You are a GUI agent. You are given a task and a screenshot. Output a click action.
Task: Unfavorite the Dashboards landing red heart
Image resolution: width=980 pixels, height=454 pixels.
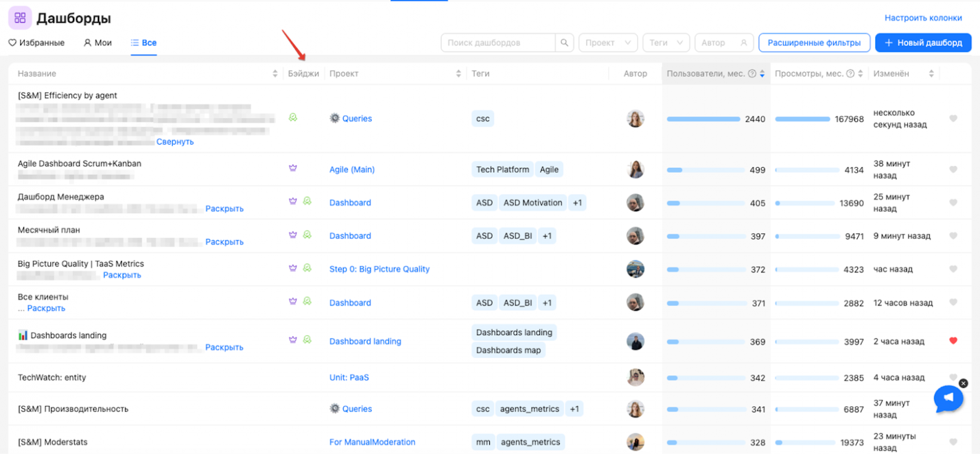(x=953, y=341)
